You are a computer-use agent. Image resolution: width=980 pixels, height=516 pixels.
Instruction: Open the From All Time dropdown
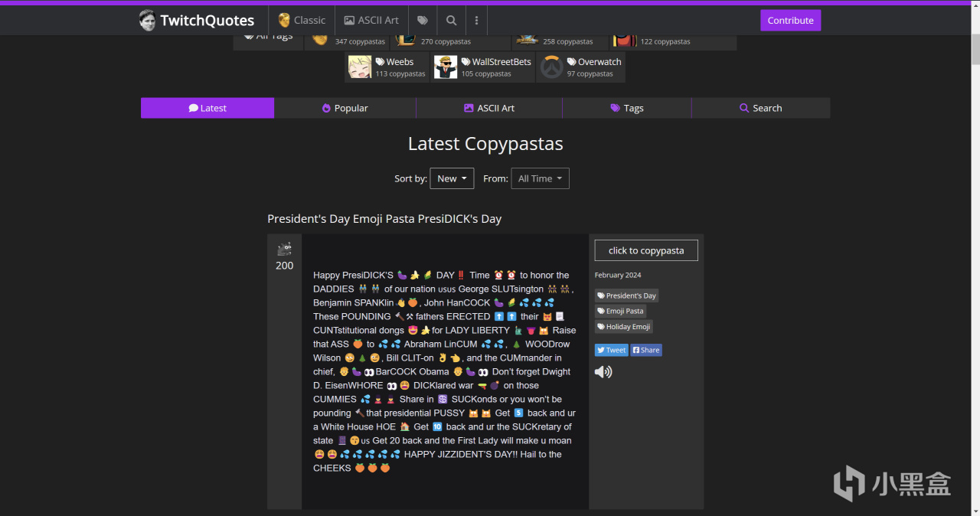541,178
